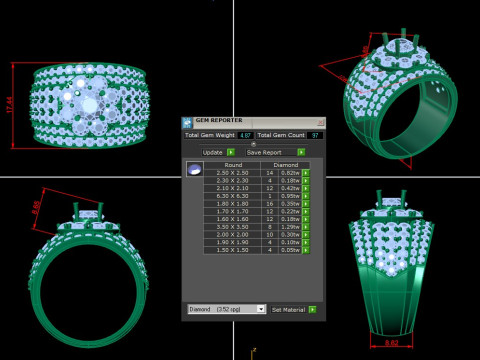Select the 1.60 X 1.60 size cell
Viewport: 480px width, 360px height.
[x=232, y=219]
